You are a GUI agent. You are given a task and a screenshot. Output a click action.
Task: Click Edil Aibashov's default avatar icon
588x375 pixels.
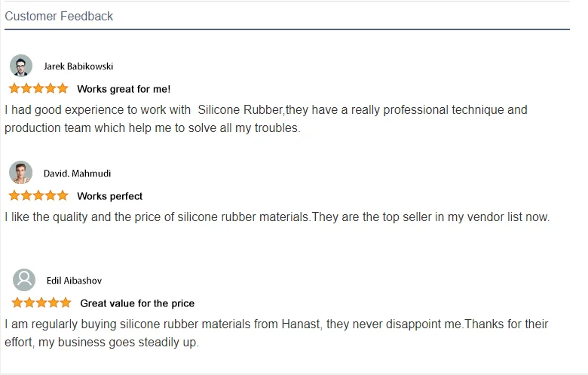click(24, 280)
